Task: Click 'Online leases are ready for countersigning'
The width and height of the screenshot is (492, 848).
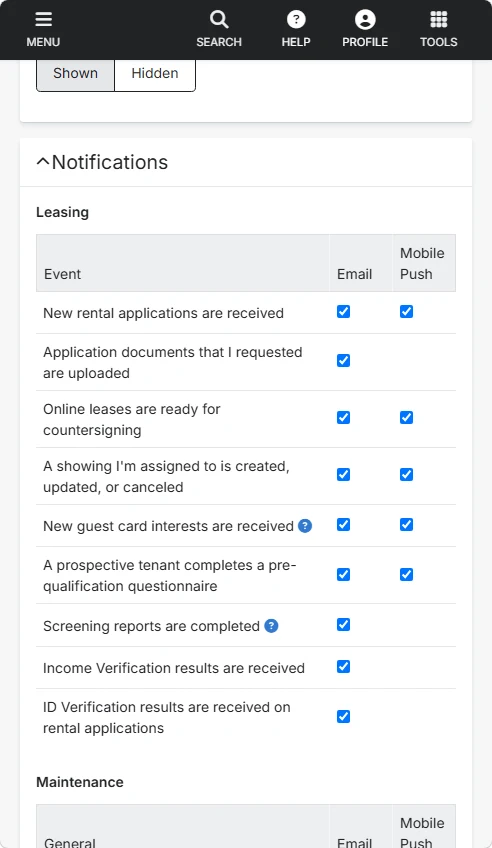Action: tap(132, 419)
